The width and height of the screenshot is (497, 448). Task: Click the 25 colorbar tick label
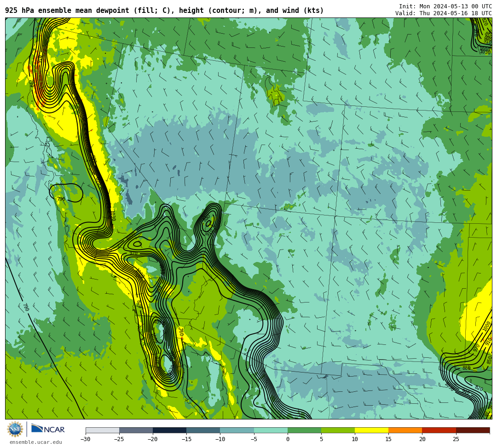456,439
